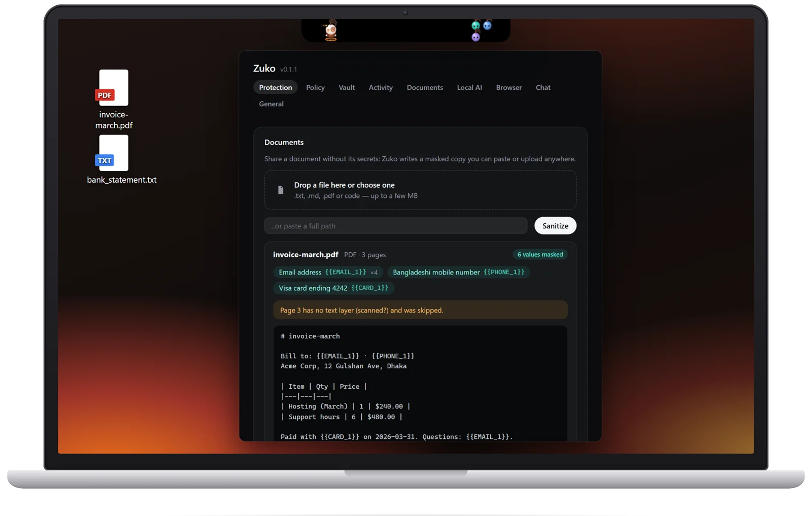Screen dimensions: 812x516
Task: Select the Email address {{EMAIL_1}} chip
Action: 328,272
